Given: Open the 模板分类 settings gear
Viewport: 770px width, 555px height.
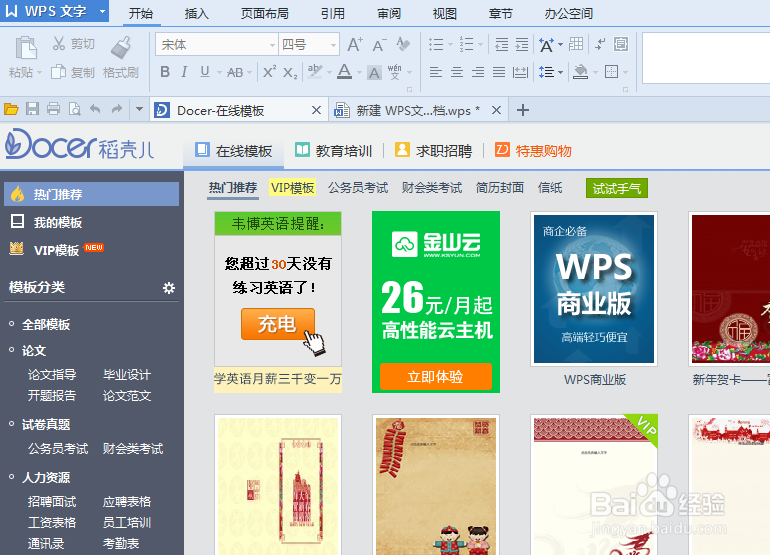Looking at the screenshot, I should (x=169, y=288).
